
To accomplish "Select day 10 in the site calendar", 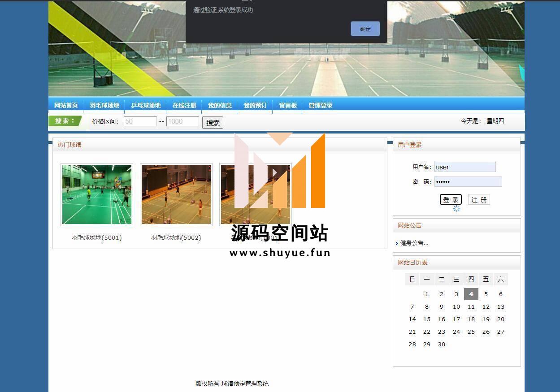I will (x=456, y=307).
